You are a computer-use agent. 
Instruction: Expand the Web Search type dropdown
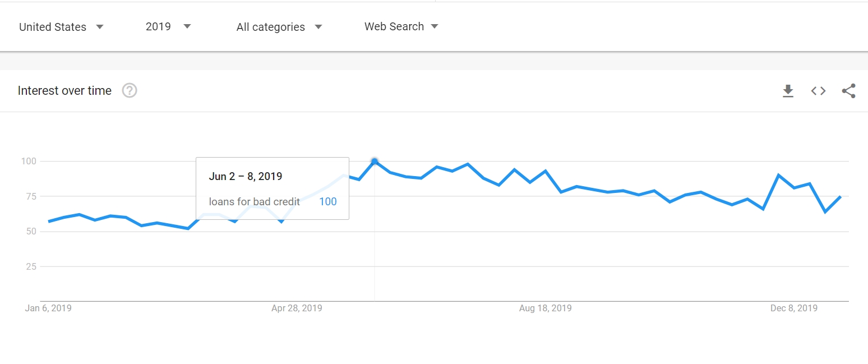[401, 26]
